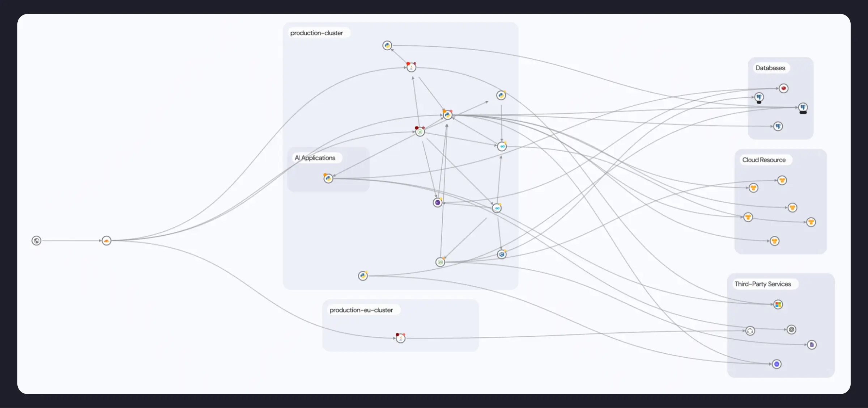This screenshot has width=868, height=408.
Task: Click the globe internet node on far left
Action: pos(36,240)
